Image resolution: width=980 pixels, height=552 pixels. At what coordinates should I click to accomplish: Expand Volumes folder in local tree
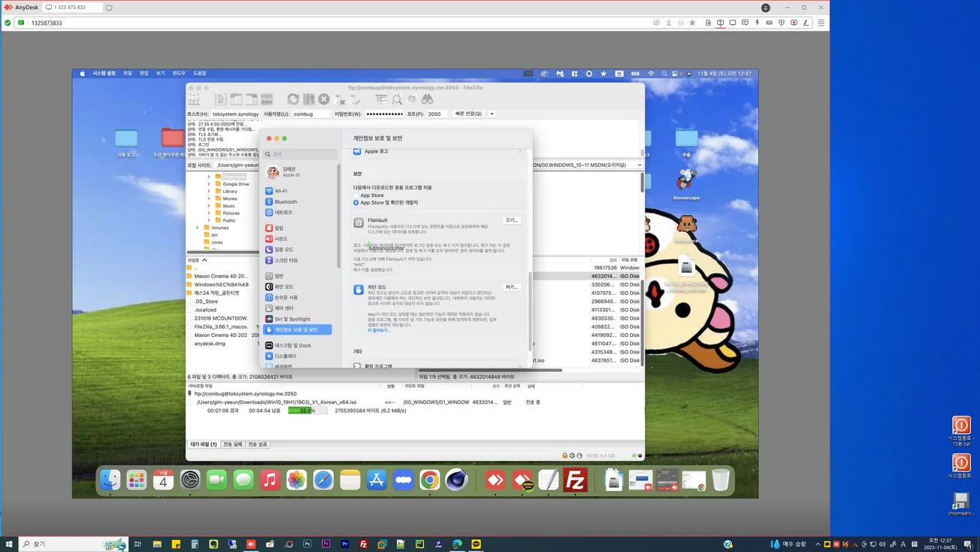[x=198, y=227]
